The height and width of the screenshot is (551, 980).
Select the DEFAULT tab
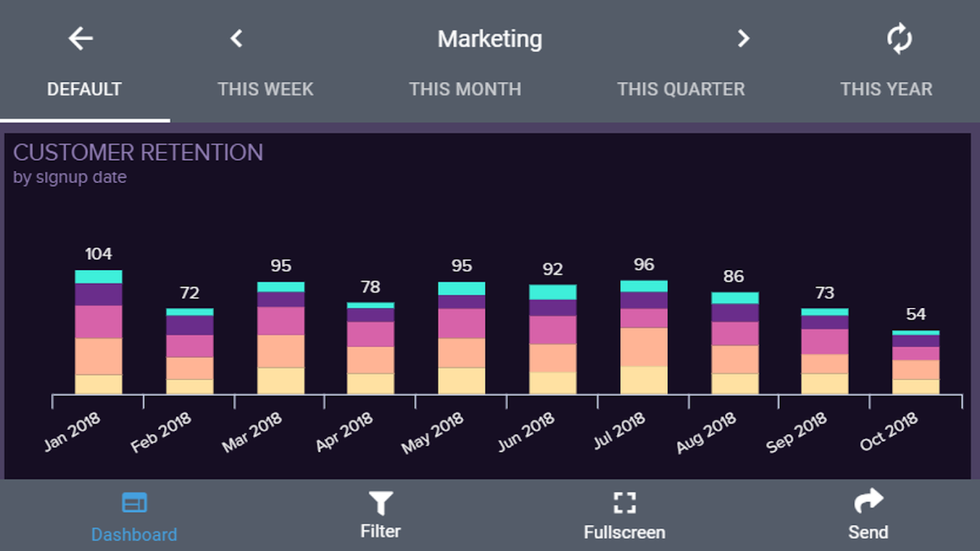click(84, 90)
